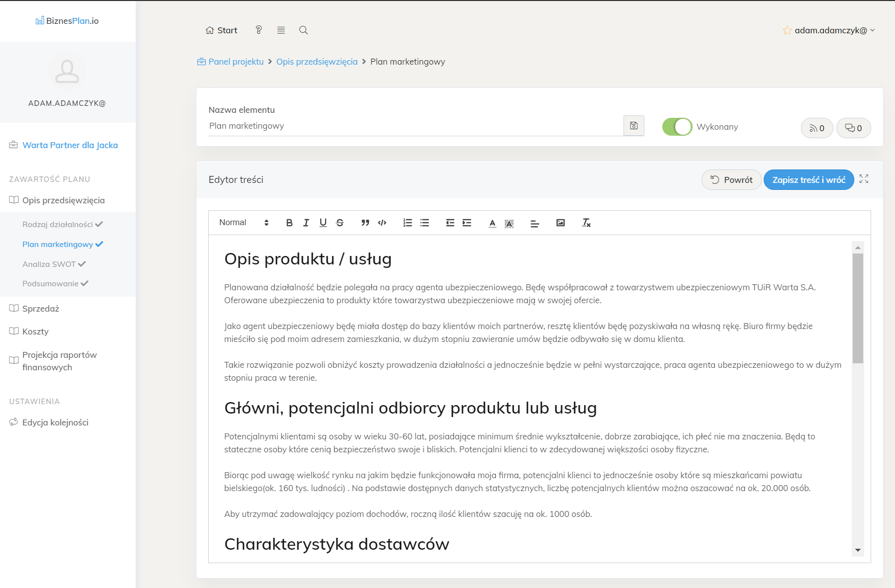Open the text alignment options
The width and height of the screenshot is (895, 588).
(535, 224)
